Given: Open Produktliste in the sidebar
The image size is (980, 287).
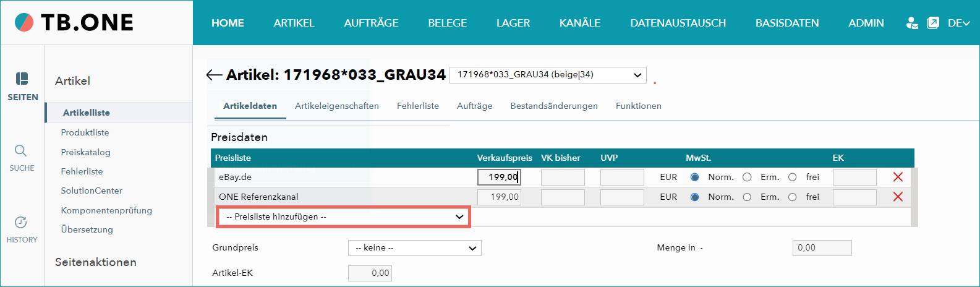Looking at the screenshot, I should pos(85,132).
